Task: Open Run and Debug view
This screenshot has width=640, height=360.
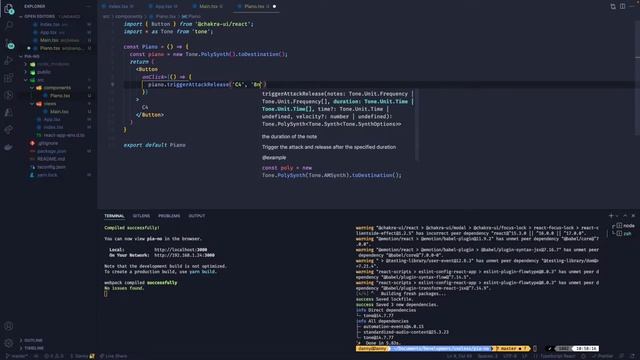Action: pyautogui.click(x=9, y=61)
